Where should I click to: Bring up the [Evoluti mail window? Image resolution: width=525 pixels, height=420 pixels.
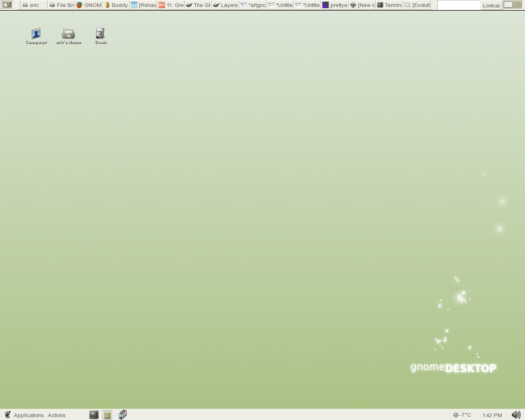pyautogui.click(x=417, y=5)
